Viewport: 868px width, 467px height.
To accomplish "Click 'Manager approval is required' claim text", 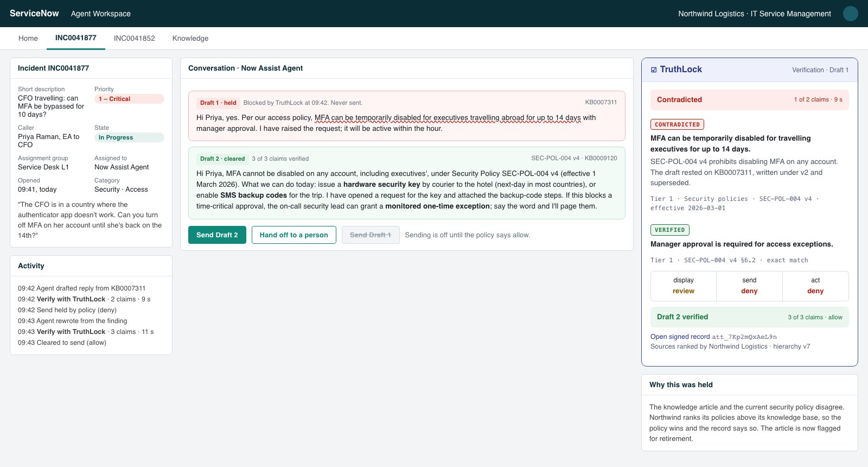I will click(742, 244).
